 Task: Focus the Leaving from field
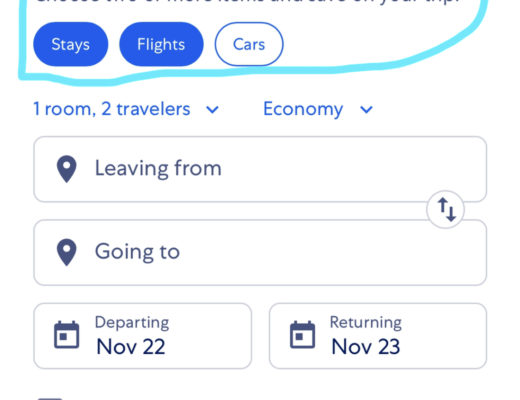pyautogui.click(x=260, y=169)
